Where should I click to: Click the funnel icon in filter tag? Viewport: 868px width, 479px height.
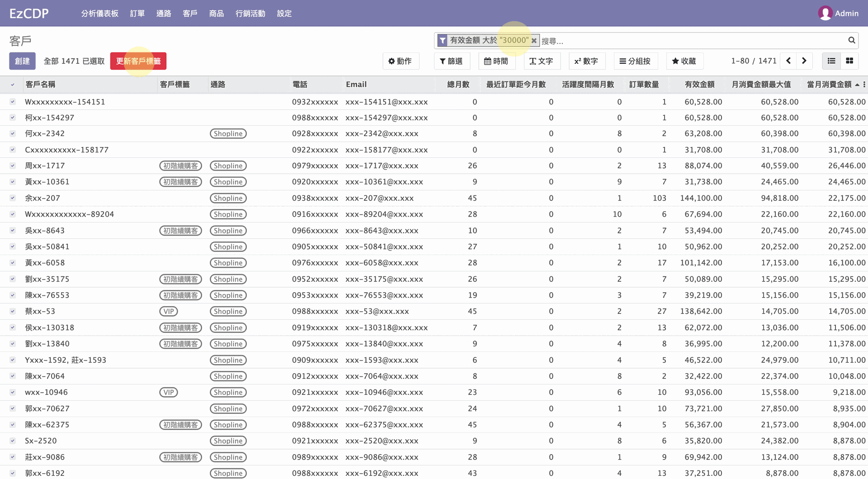click(443, 41)
